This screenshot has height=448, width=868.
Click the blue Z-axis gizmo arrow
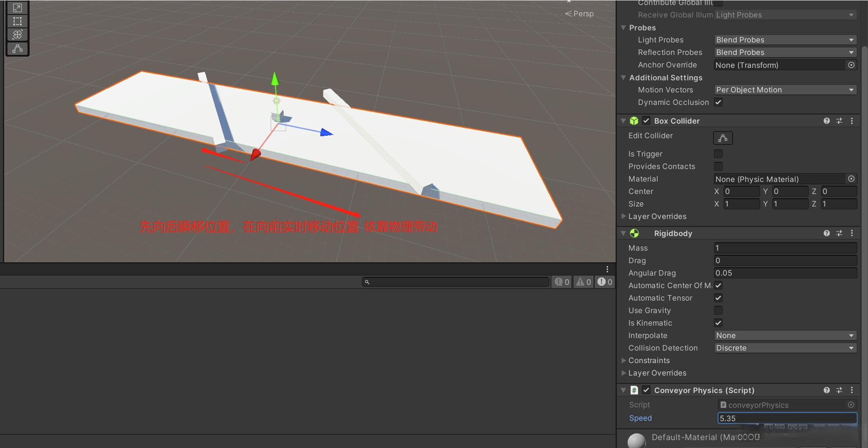coord(326,133)
